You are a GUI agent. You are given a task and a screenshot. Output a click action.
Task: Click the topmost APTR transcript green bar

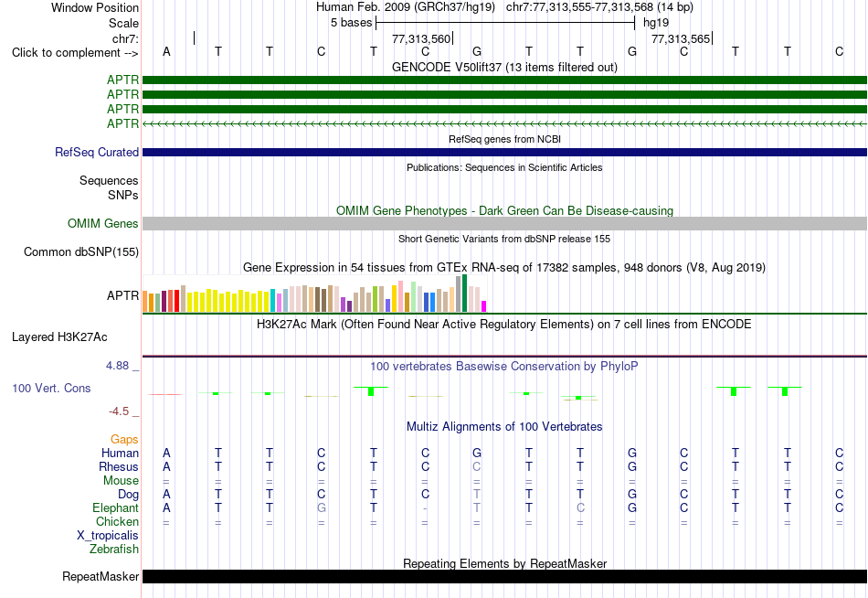504,80
